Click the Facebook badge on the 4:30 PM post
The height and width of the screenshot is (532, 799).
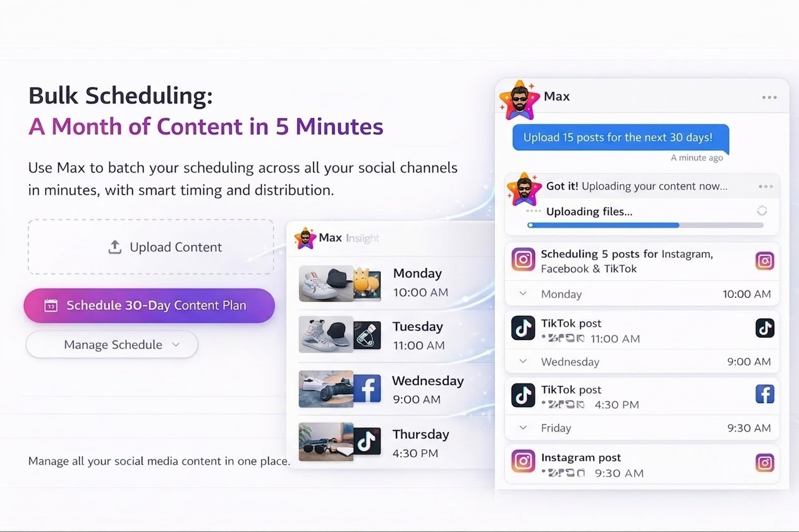click(x=765, y=394)
